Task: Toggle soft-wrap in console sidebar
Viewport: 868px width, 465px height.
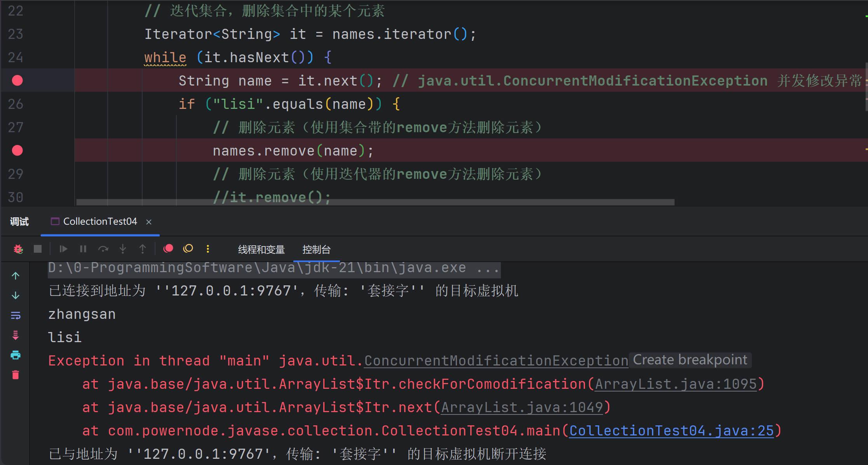Action: coord(16,315)
